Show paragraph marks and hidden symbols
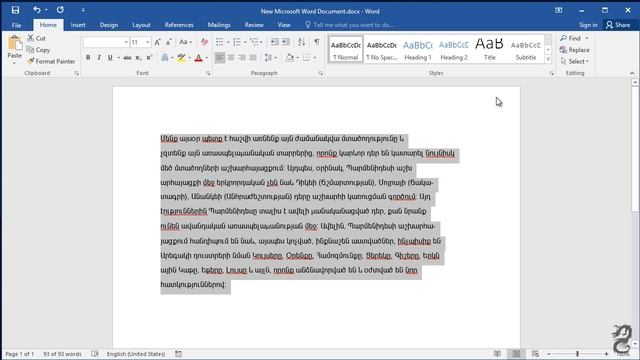Screen dimensions: 640x360 tap(317, 42)
